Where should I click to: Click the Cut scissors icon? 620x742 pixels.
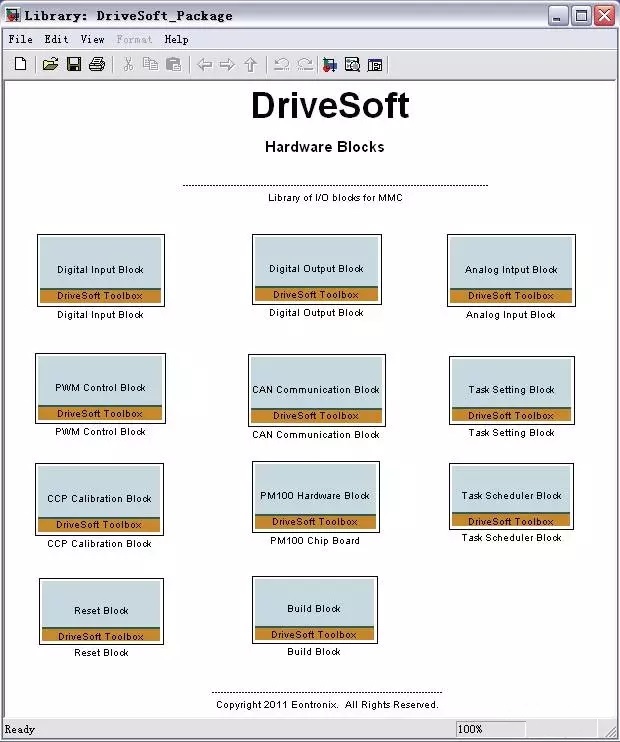[128, 64]
